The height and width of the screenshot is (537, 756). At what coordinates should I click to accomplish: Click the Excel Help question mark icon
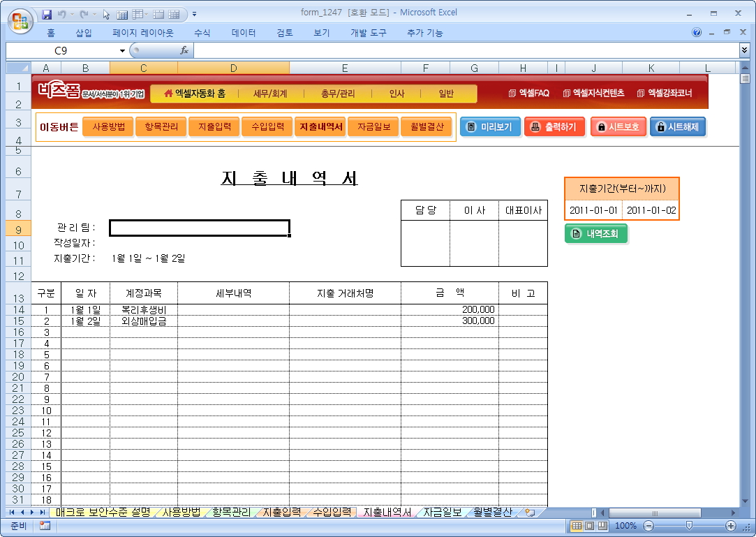696,33
